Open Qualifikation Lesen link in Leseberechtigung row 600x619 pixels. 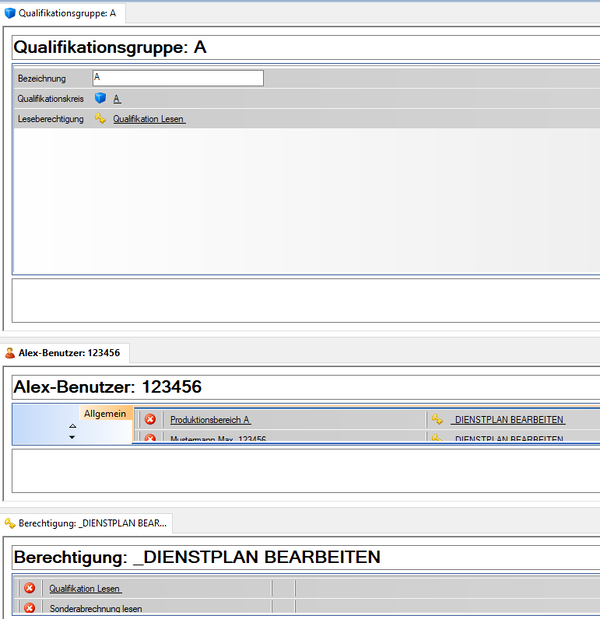[x=148, y=119]
